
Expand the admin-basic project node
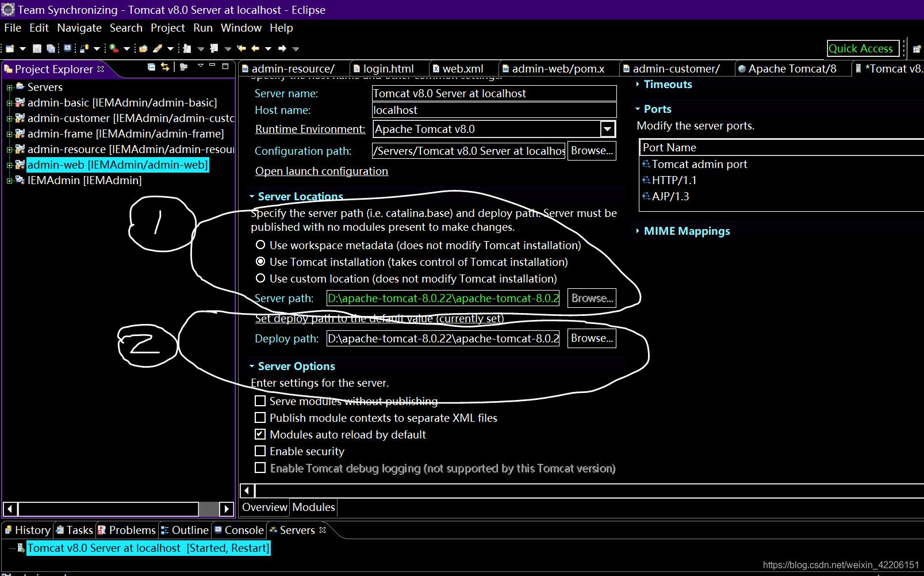9,103
